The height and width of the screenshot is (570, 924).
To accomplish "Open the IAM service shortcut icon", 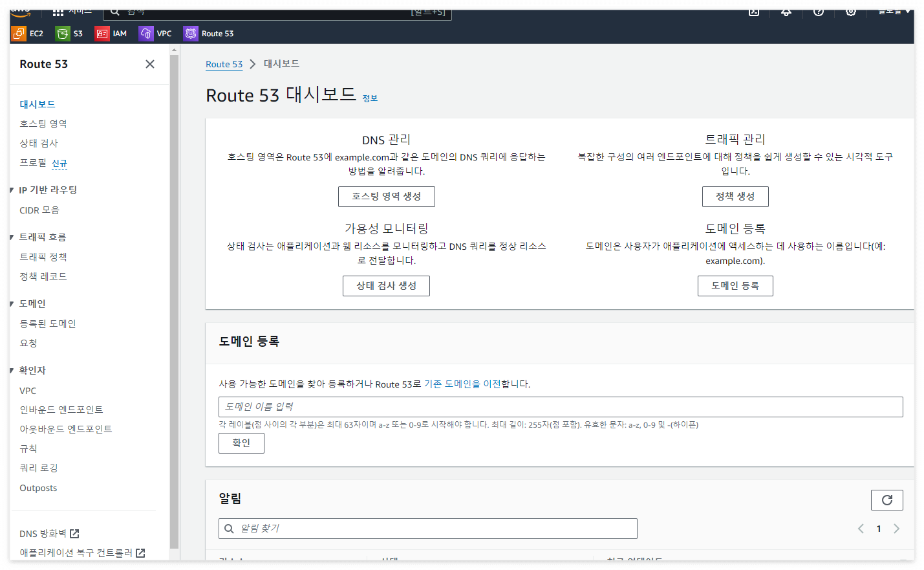I will 102,34.
